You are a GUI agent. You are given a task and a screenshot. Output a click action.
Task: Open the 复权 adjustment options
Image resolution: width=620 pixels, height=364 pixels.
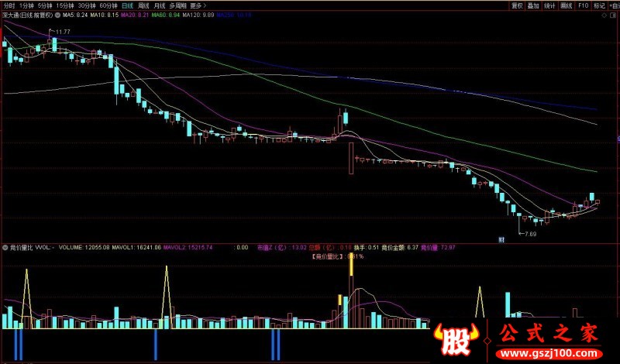tap(517, 5)
